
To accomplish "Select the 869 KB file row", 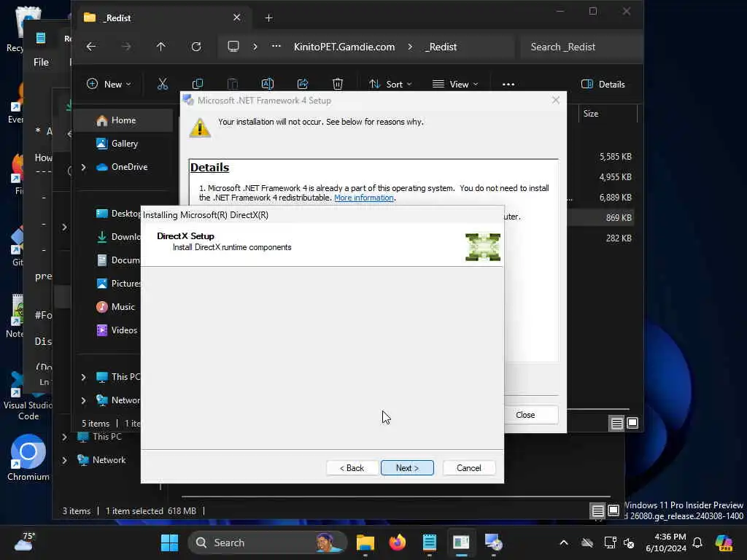I will 600,217.
